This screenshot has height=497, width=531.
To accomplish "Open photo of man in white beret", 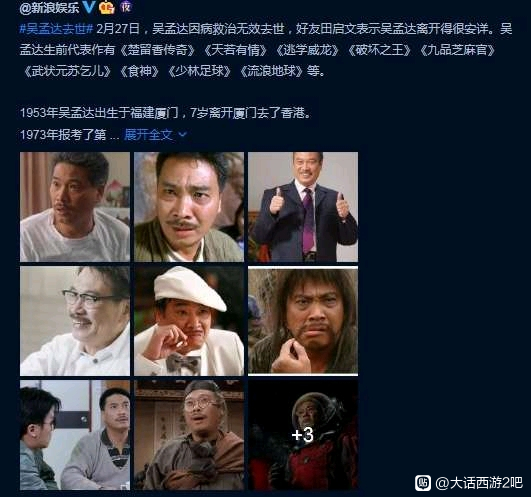I will [x=189, y=321].
